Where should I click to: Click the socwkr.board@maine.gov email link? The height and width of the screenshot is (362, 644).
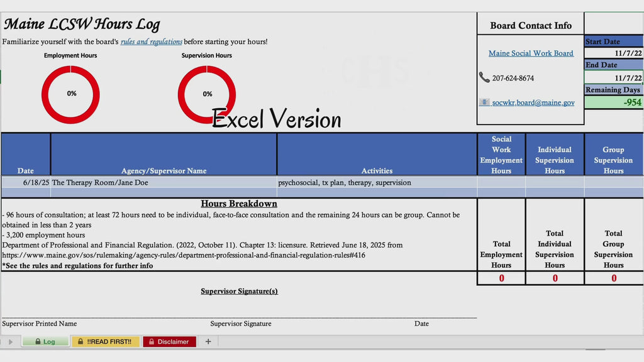[x=533, y=102]
